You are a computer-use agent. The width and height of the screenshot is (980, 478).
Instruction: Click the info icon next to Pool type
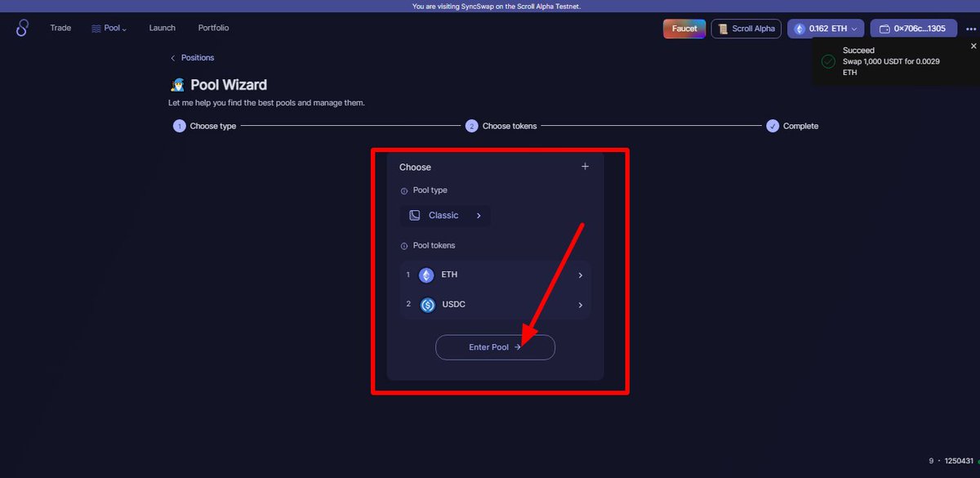point(403,190)
